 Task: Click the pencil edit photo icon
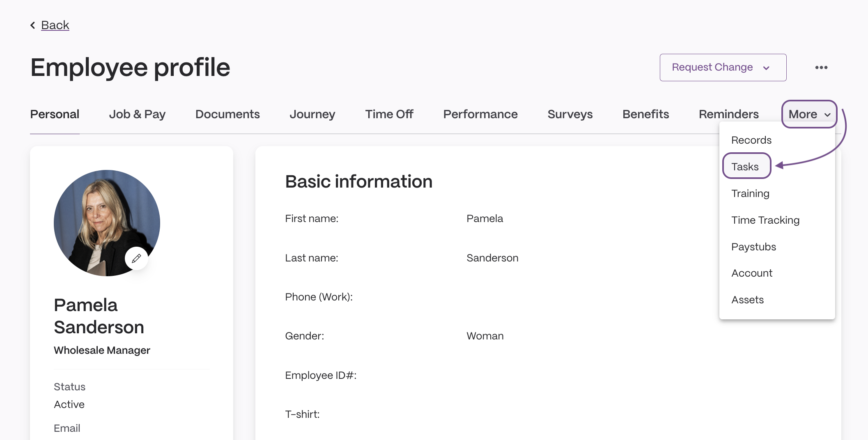pyautogui.click(x=136, y=258)
